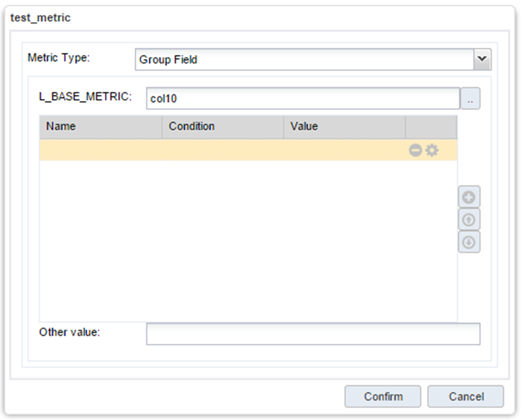The image size is (524, 420).
Task: Edit the Name cell in highlighted row
Action: [x=100, y=151]
